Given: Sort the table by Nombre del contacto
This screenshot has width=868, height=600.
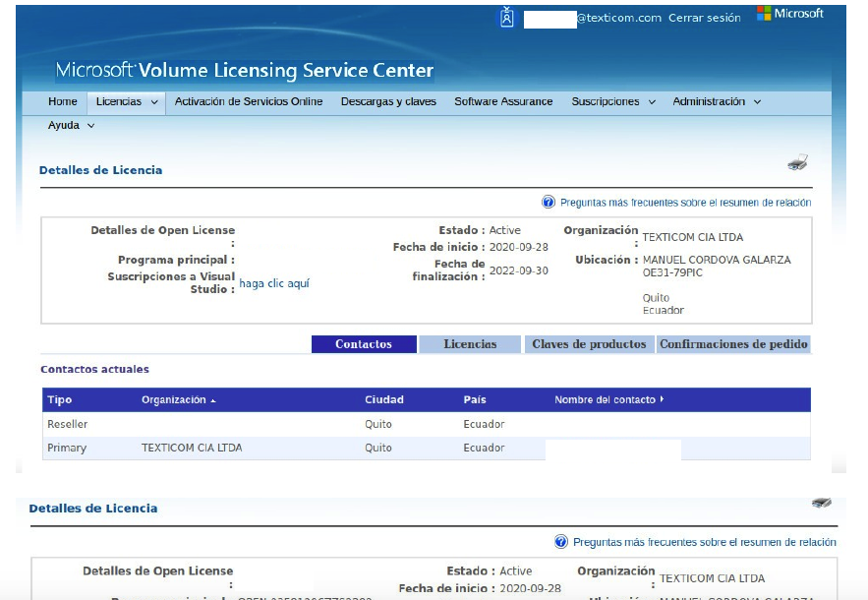Looking at the screenshot, I should click(x=608, y=400).
